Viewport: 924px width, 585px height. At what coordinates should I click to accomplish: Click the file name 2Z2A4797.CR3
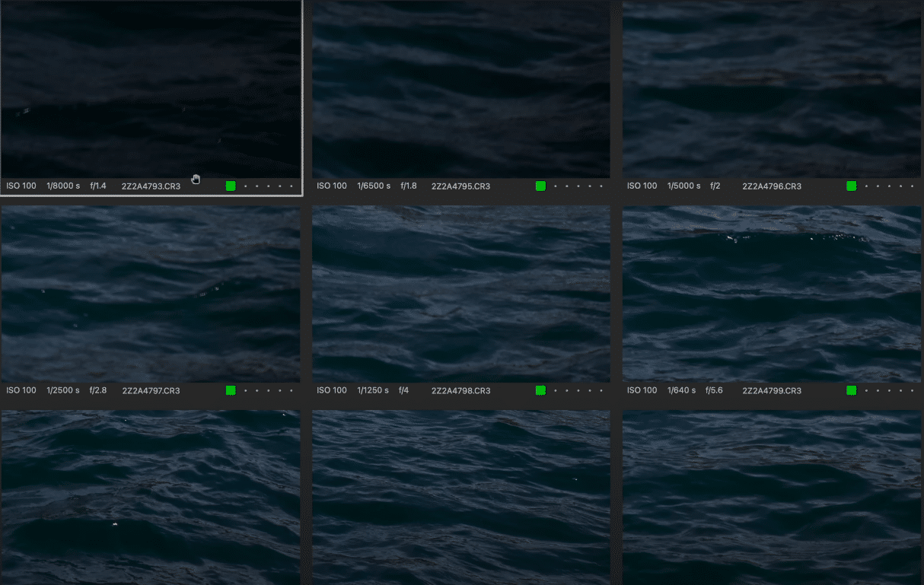point(151,391)
